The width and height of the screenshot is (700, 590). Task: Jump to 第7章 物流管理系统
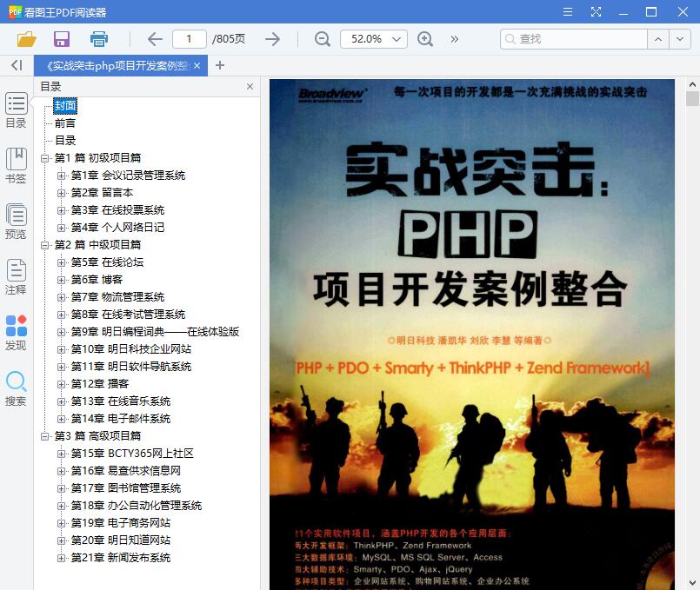pos(117,297)
